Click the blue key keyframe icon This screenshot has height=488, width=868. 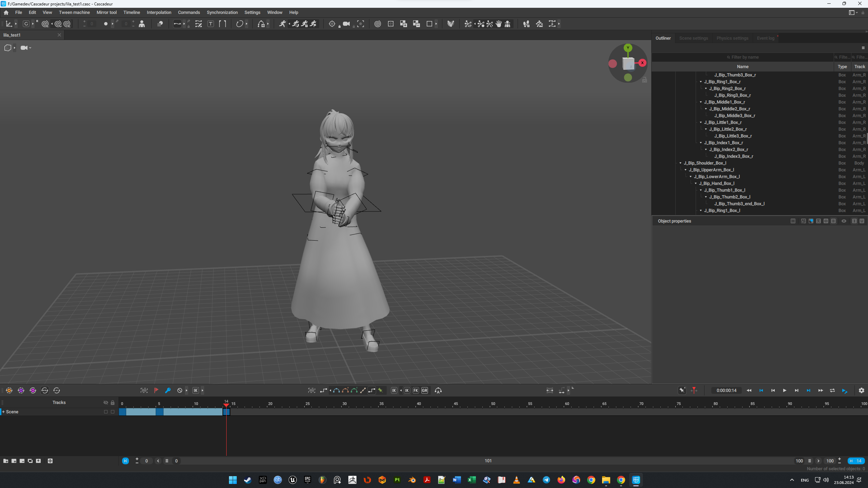click(x=168, y=390)
